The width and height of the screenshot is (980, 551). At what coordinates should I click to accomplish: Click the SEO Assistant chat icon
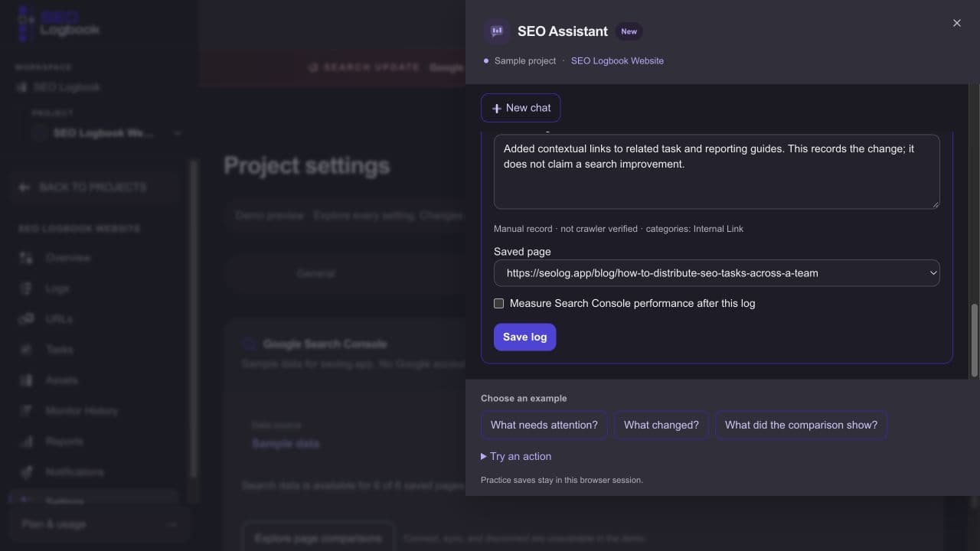coord(497,31)
